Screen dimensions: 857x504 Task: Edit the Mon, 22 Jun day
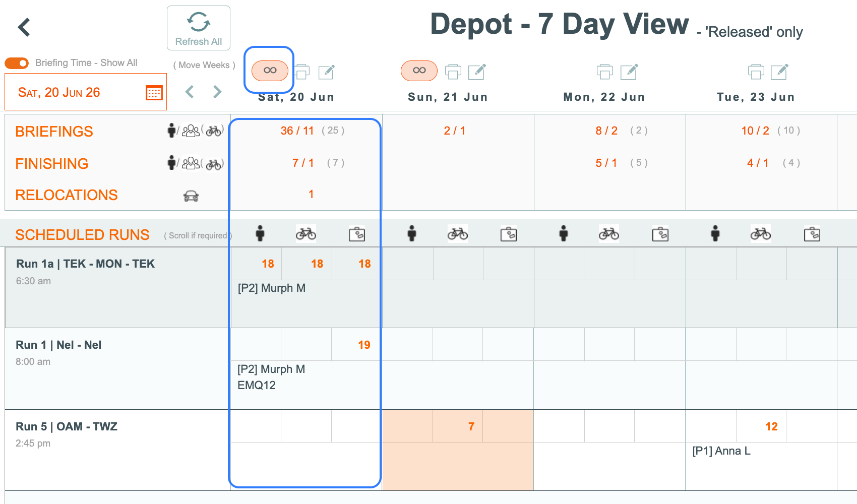[x=629, y=72]
